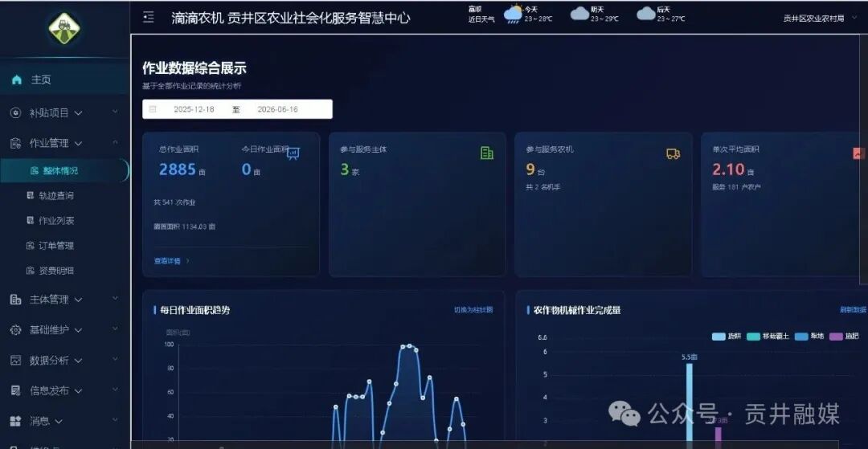Image resolution: width=868 pixels, height=449 pixels.
Task: Click the 9 台 machine count value
Action: point(534,169)
